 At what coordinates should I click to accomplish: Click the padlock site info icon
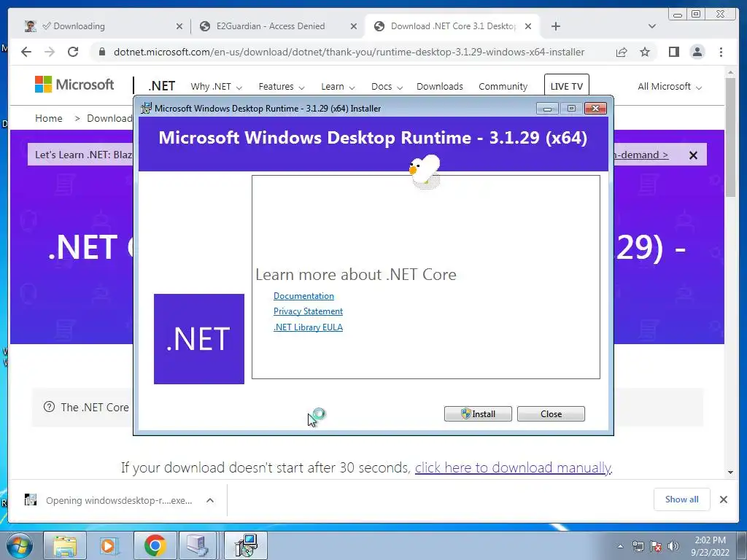pyautogui.click(x=101, y=52)
